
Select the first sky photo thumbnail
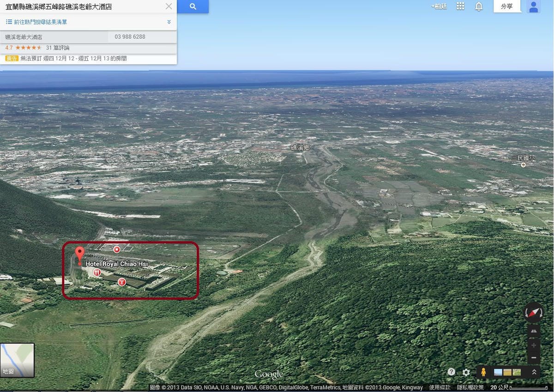point(498,372)
